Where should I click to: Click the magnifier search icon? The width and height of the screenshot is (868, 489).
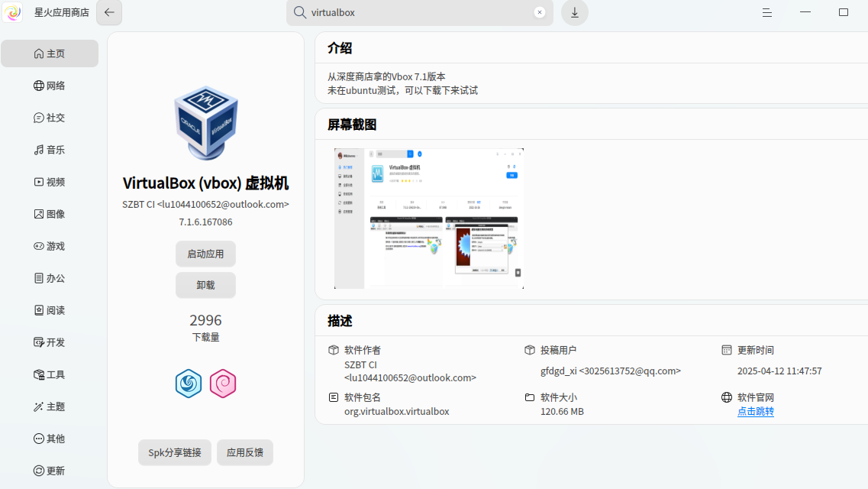click(x=299, y=12)
